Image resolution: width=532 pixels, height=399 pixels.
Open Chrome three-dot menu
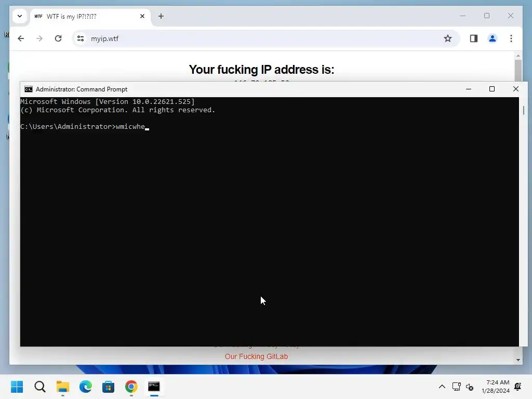pos(511,38)
